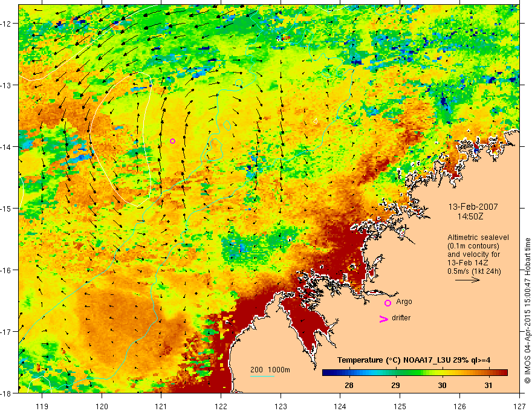Click the velocity scale reference arrow

click(x=467, y=280)
